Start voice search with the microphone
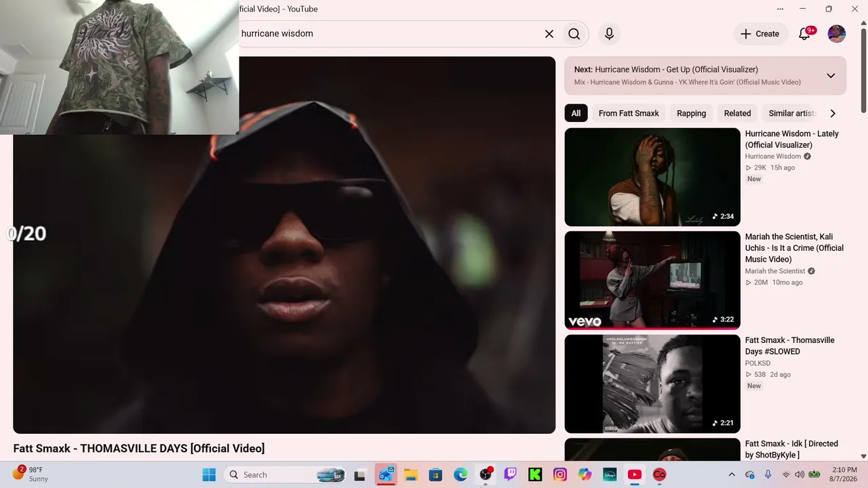Viewport: 868px width, 488px height. (x=609, y=34)
